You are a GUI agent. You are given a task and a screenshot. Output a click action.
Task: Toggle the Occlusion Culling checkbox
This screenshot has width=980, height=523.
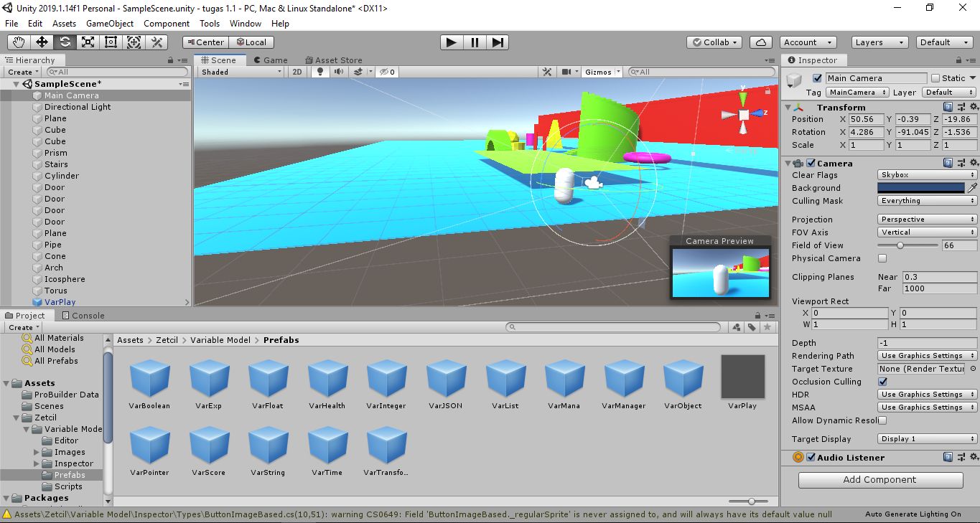coord(882,382)
